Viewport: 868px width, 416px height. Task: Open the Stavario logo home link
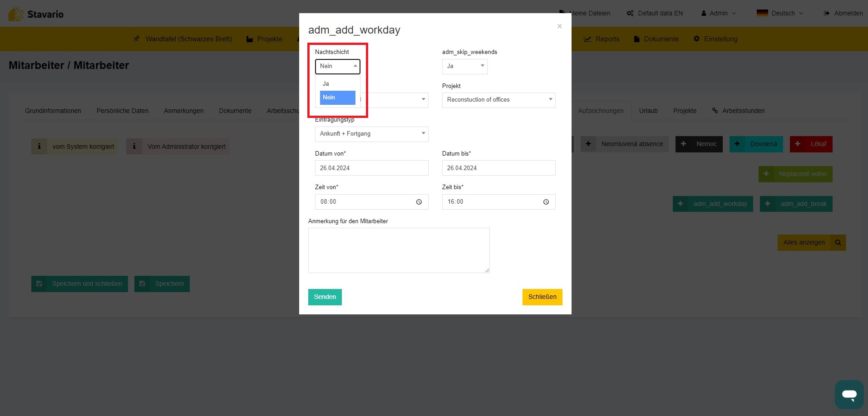coord(36,14)
